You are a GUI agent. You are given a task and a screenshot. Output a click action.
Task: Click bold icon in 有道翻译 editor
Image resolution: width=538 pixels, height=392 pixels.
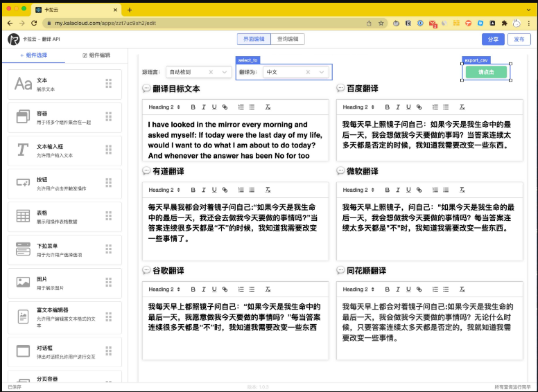coord(193,190)
